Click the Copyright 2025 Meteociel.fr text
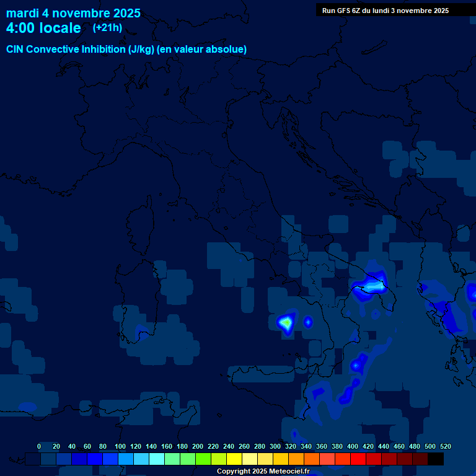Viewport: 476px width, 476px height. coord(263,472)
